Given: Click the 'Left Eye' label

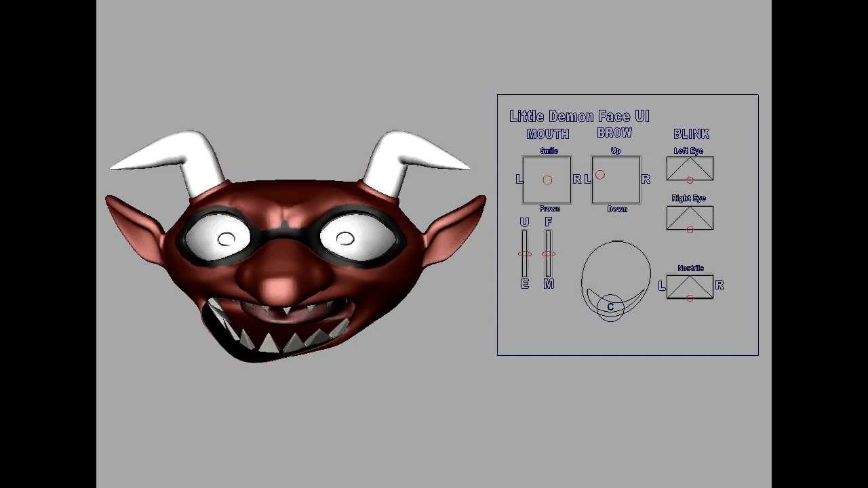Looking at the screenshot, I should click(688, 150).
